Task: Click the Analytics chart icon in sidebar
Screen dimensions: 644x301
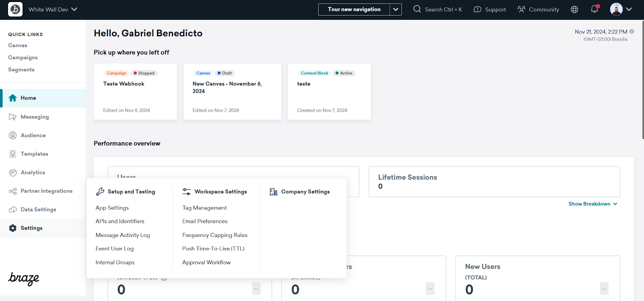Action: pos(13,172)
